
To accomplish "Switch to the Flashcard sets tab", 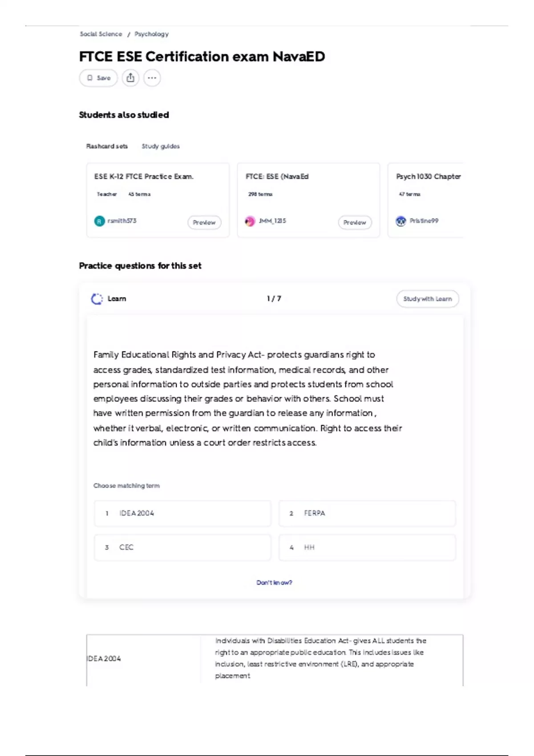I will tap(107, 146).
